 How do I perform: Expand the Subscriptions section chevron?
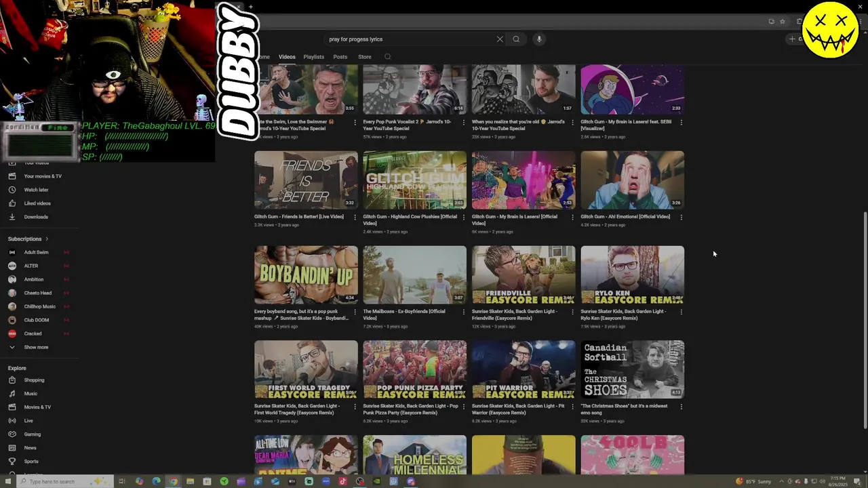(47, 239)
